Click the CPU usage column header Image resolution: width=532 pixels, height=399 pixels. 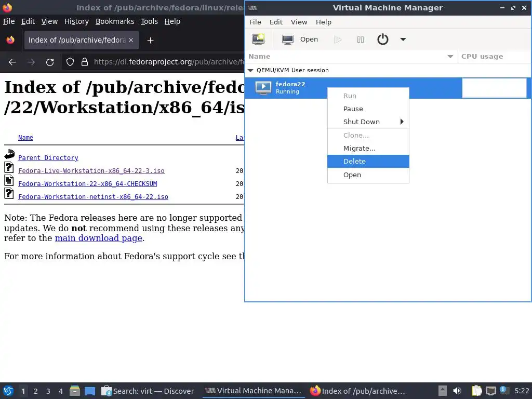click(482, 56)
